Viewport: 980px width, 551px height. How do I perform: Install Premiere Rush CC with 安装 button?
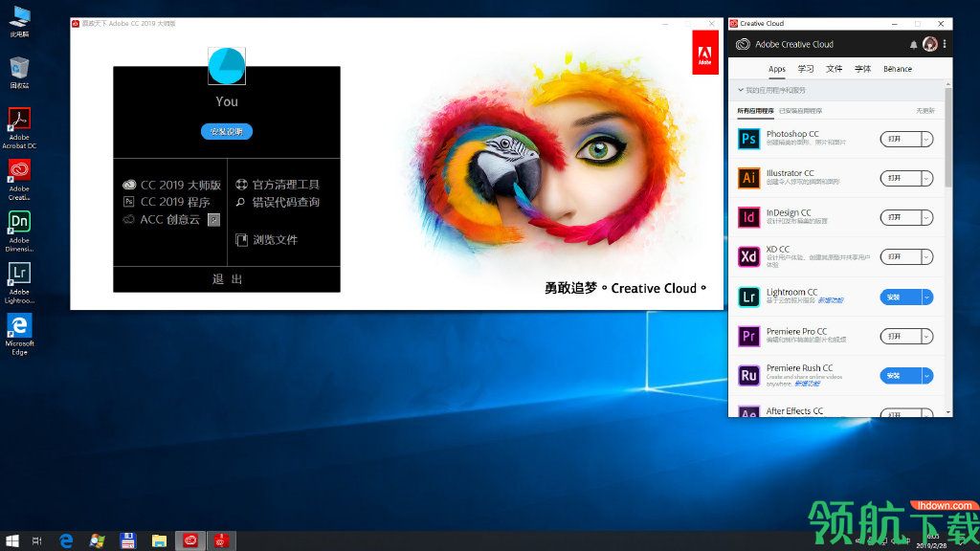[x=901, y=375]
